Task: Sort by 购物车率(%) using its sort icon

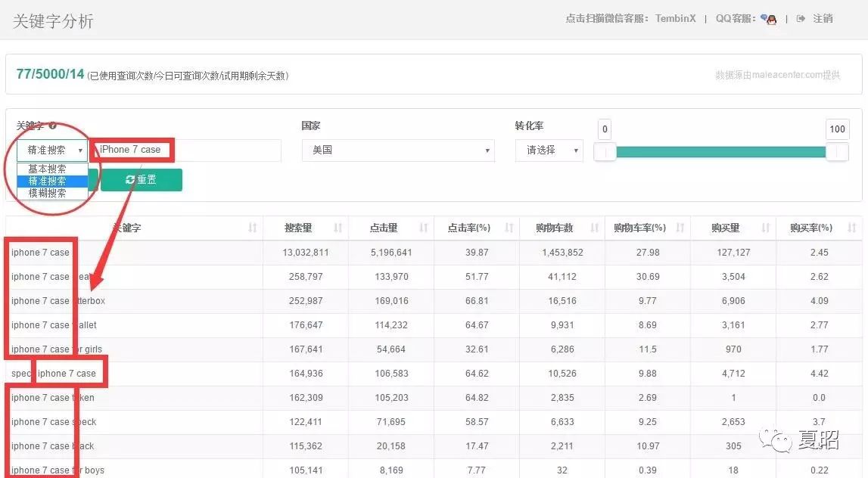Action: tap(680, 228)
